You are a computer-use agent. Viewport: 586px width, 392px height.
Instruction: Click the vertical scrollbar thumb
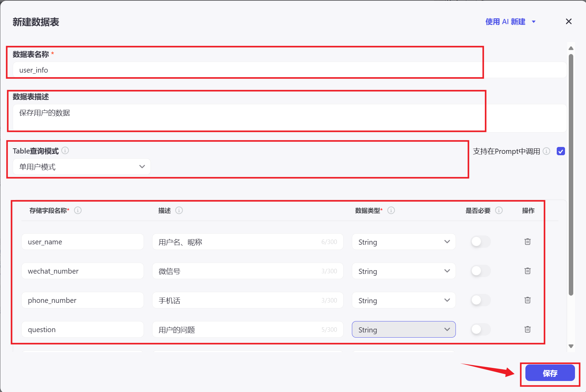coord(571,174)
